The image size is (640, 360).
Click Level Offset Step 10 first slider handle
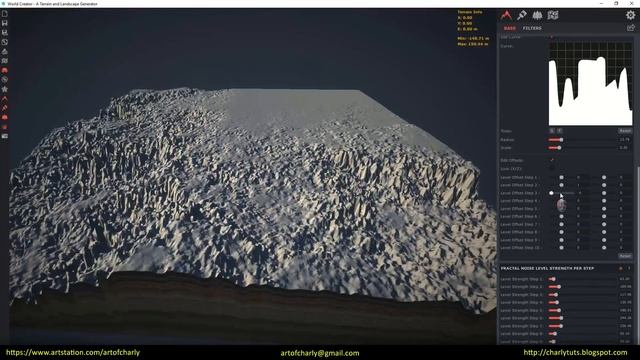tap(562, 248)
